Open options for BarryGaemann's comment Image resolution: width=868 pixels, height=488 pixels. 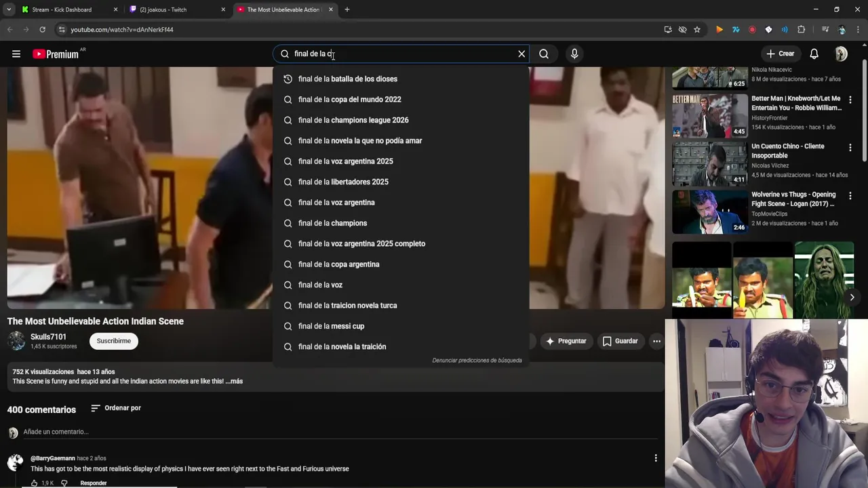[x=656, y=458]
